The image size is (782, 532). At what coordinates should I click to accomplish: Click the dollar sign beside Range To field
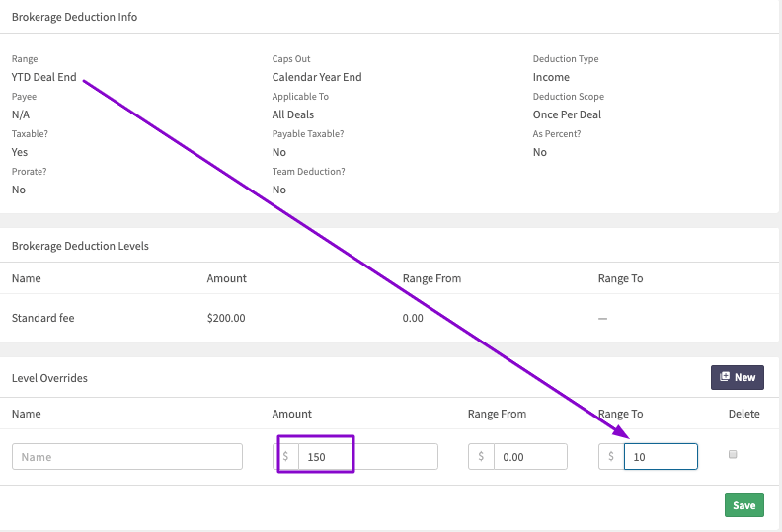[611, 457]
